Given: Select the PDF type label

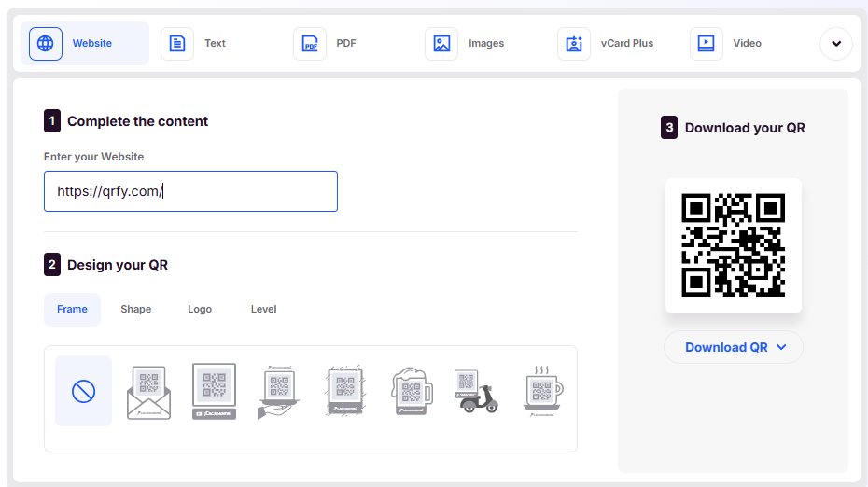Looking at the screenshot, I should 346,43.
